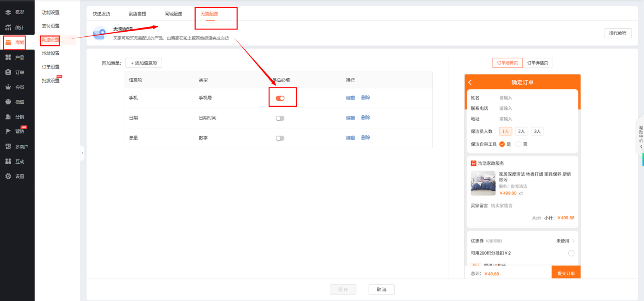Switch to the 无需配送 tab
644x301 pixels.
pos(210,14)
